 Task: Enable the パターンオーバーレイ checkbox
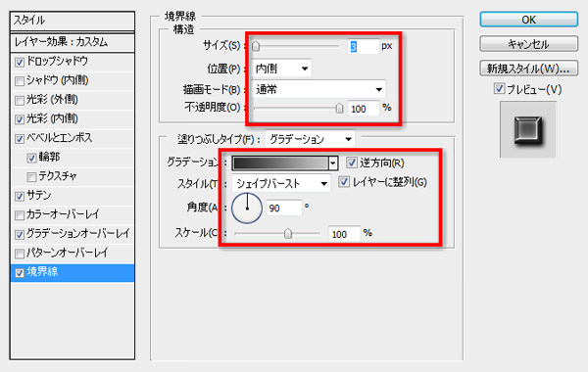tap(20, 254)
